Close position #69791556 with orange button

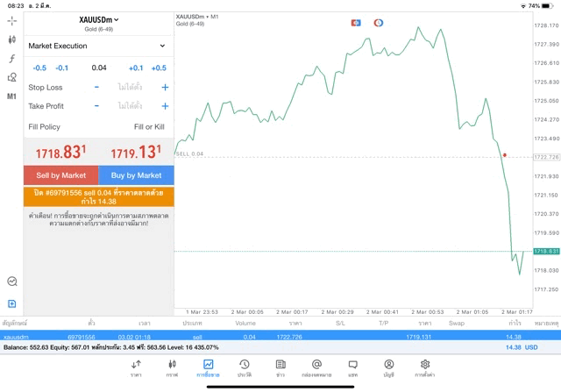[x=99, y=197]
